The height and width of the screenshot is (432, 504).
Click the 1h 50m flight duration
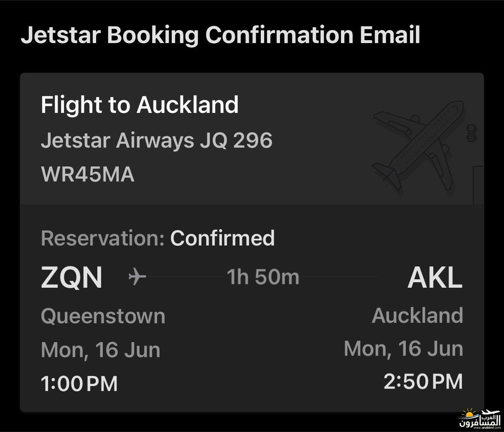(x=263, y=277)
